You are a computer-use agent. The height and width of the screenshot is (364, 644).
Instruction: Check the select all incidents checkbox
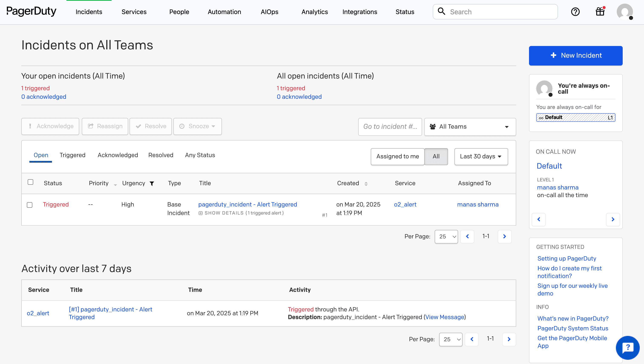[30, 182]
